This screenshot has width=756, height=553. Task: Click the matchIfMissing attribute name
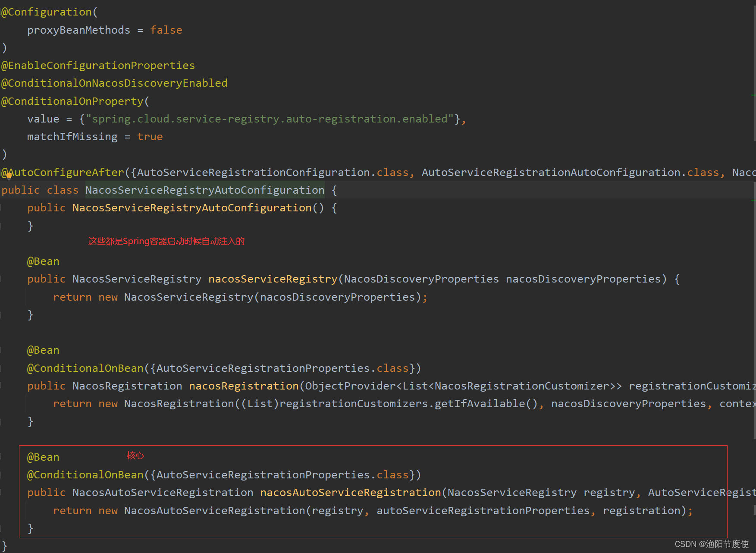tap(72, 137)
